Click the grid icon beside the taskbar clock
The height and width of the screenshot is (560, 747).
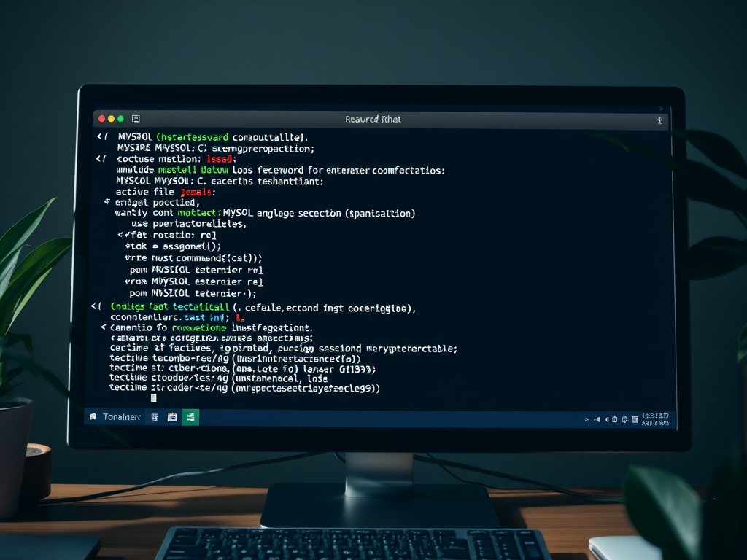click(x=635, y=419)
